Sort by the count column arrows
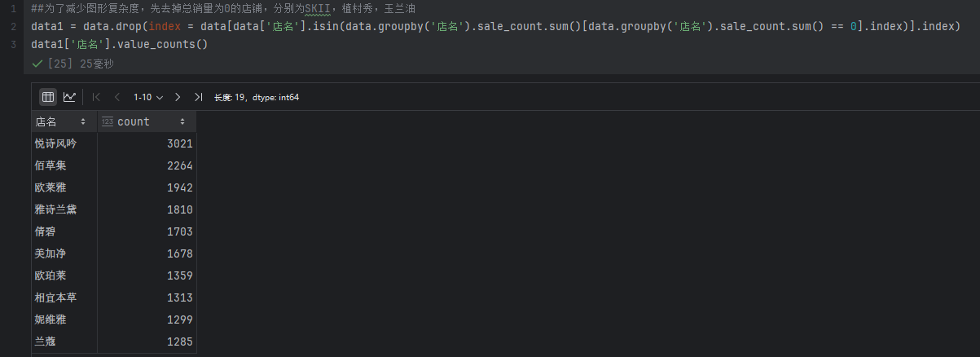This screenshot has width=980, height=357. [x=182, y=121]
